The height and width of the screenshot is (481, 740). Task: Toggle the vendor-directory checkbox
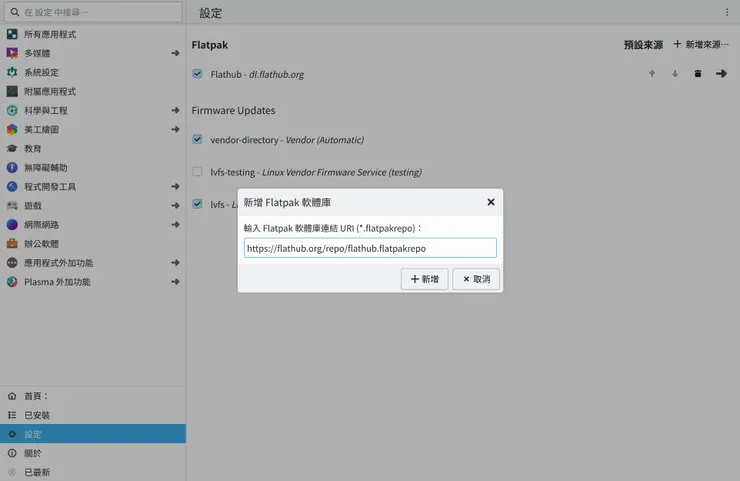197,139
